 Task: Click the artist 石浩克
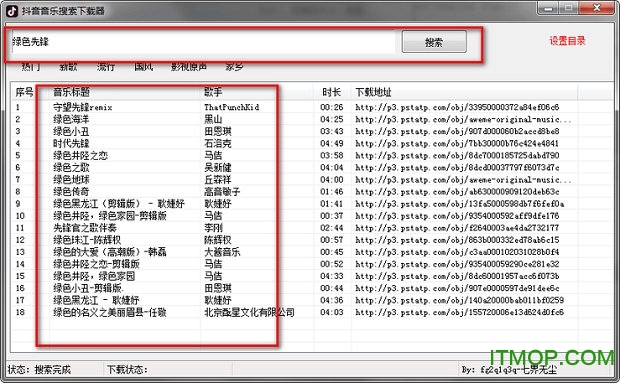point(218,143)
